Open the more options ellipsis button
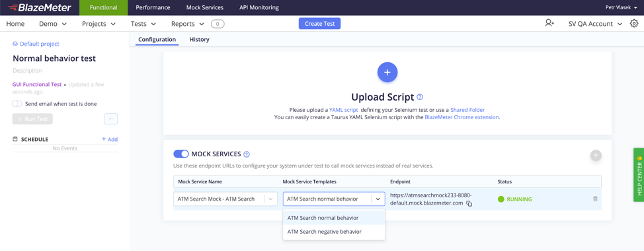Screen dimensions: 644x251 coord(111,119)
